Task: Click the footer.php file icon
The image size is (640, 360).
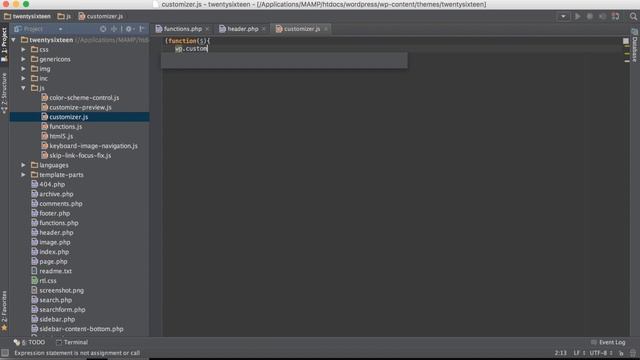Action: point(35,213)
